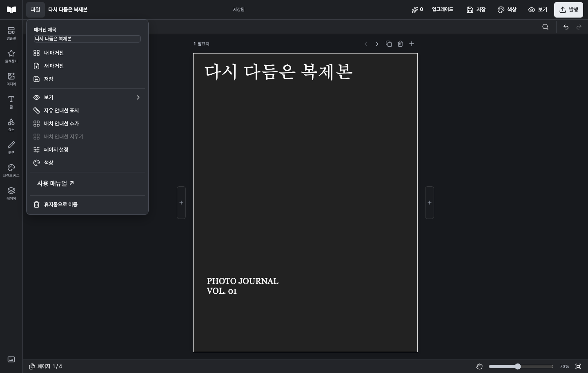Open the 페이지 1 / 4 page indicator
588x373 pixels.
[45, 366]
